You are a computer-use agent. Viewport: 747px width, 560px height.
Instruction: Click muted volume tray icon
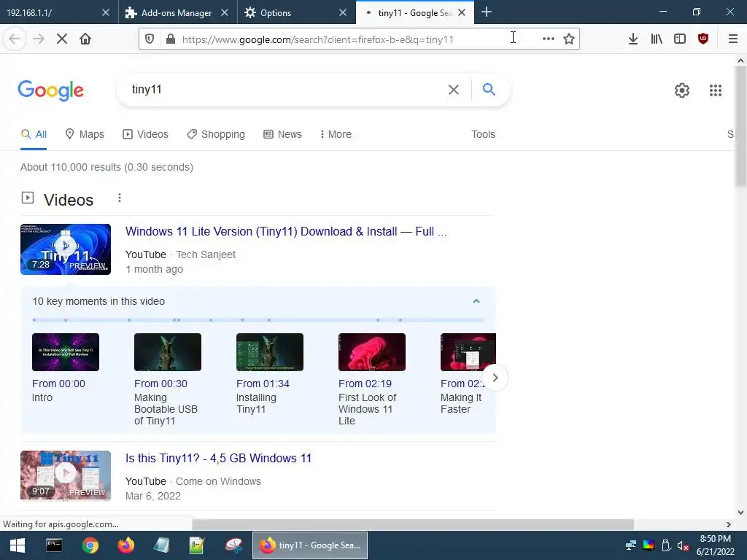(x=683, y=545)
